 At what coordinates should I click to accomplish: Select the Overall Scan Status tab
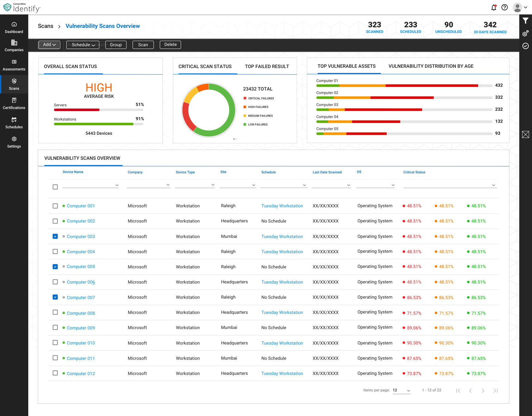tap(70, 66)
